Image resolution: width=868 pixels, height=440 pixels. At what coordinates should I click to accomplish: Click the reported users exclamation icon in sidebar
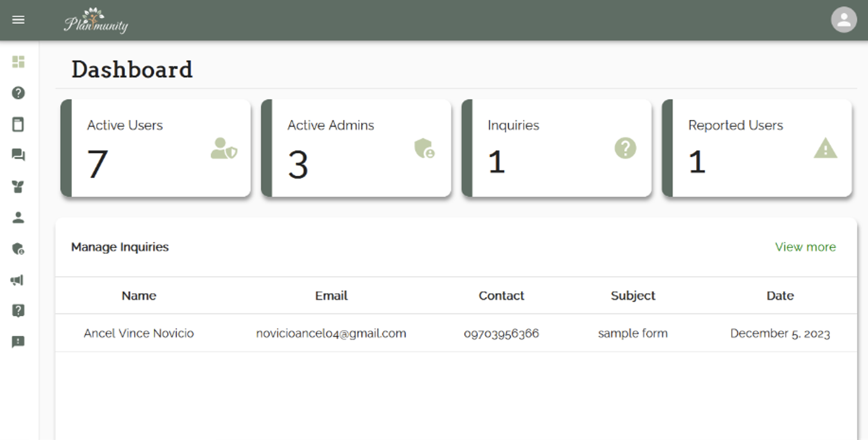19,342
